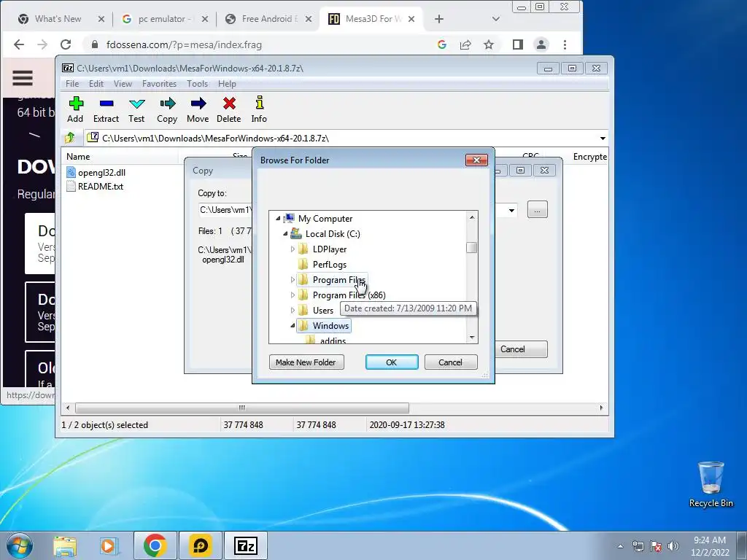Open the Favorites menu
Screen dimensions: 747x560
pos(159,84)
